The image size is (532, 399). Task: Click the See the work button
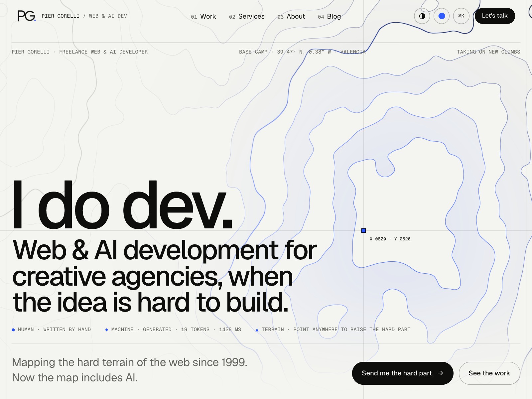[x=489, y=373]
